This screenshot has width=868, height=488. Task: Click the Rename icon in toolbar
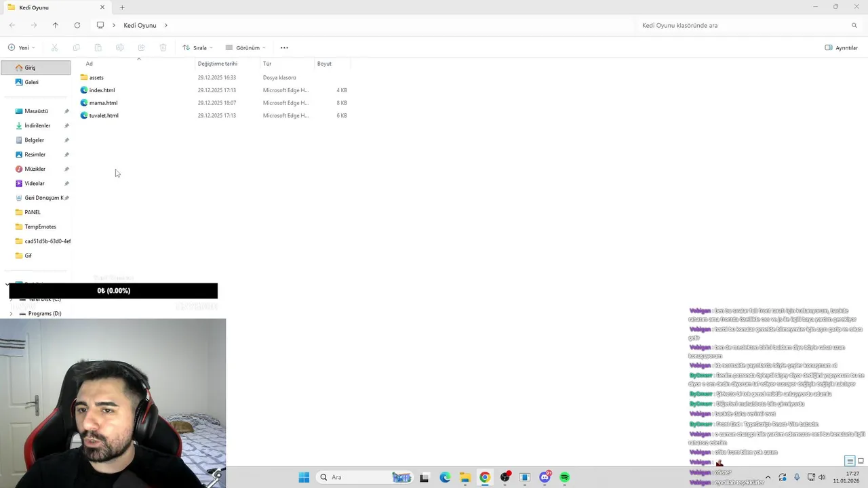(119, 47)
